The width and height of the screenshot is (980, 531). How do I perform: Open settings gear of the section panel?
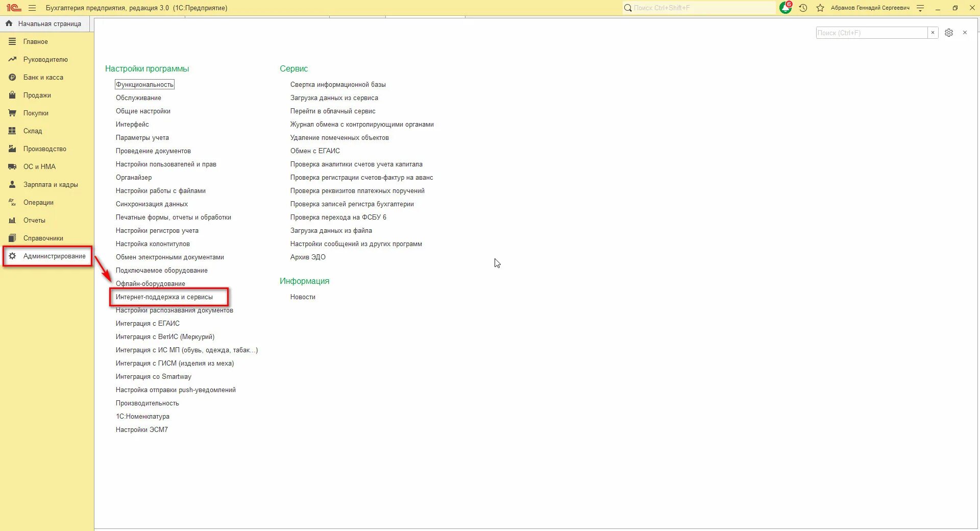[x=949, y=33]
